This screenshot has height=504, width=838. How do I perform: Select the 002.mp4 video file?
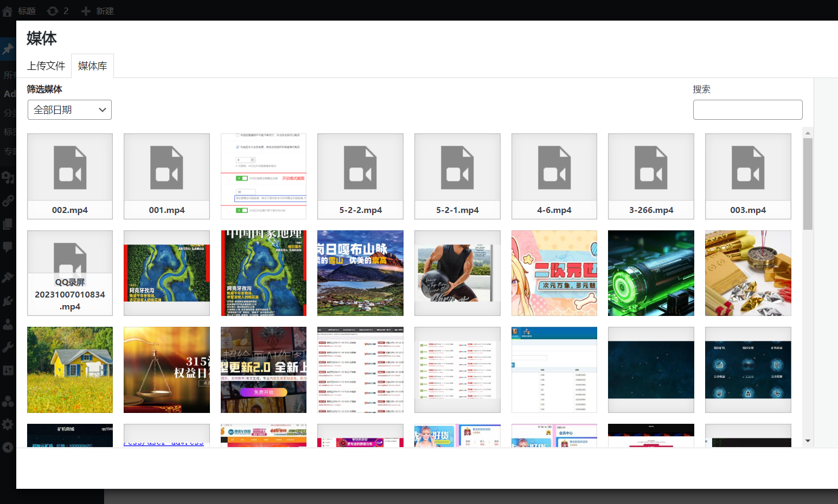coord(70,176)
